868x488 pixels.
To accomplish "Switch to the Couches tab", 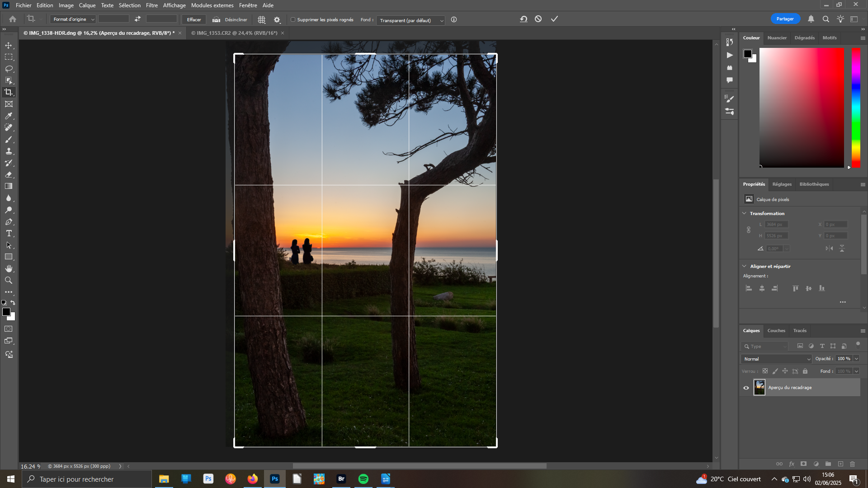I will pyautogui.click(x=776, y=331).
